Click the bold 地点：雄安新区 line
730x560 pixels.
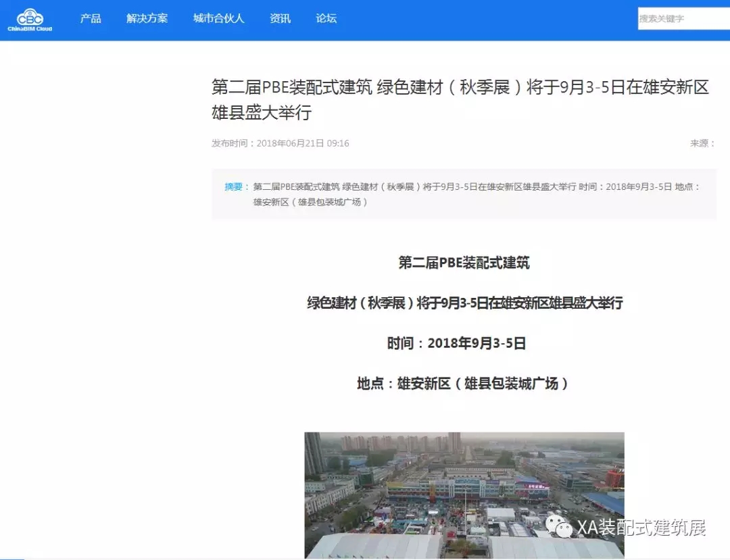point(463,384)
